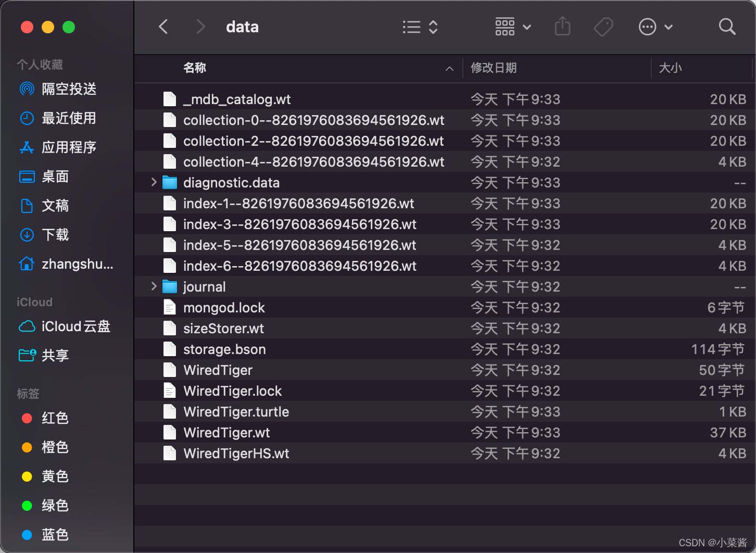Open the 共享 shared section
The width and height of the screenshot is (756, 553).
55,355
